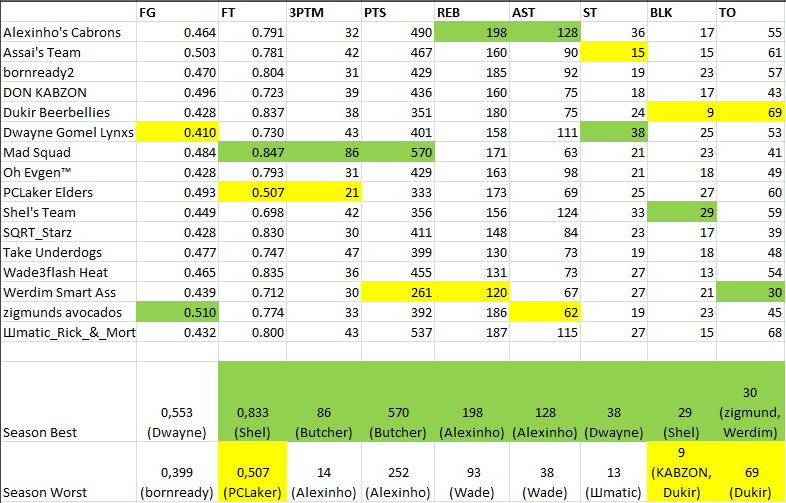Click the Season Worst row label
This screenshot has width=786, height=503.
[69, 472]
